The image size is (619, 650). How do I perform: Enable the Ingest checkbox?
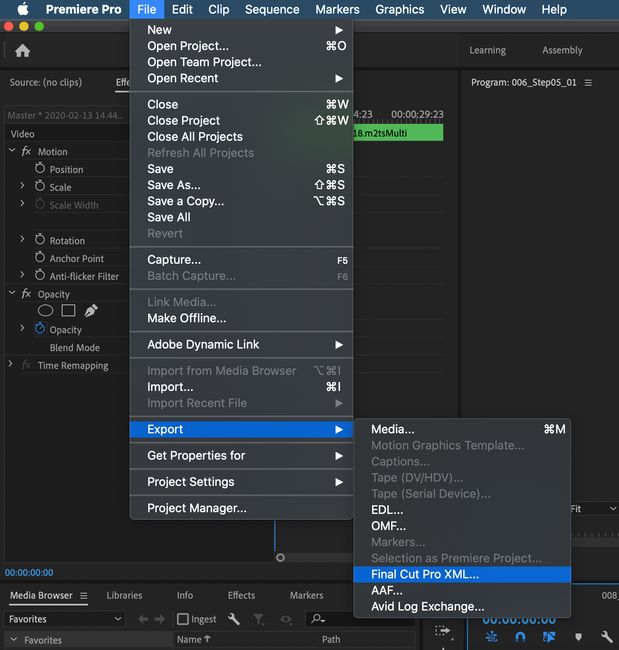(x=183, y=620)
